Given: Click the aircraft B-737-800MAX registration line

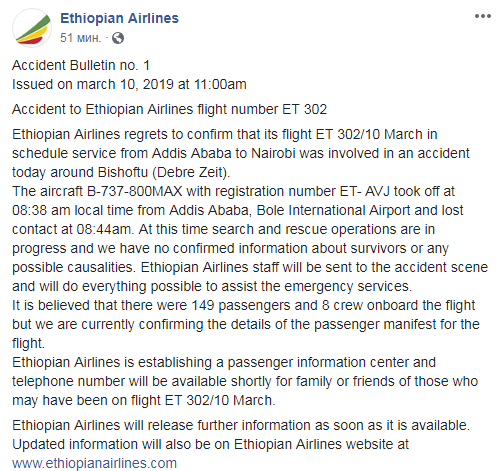Looking at the screenshot, I should 233,191.
